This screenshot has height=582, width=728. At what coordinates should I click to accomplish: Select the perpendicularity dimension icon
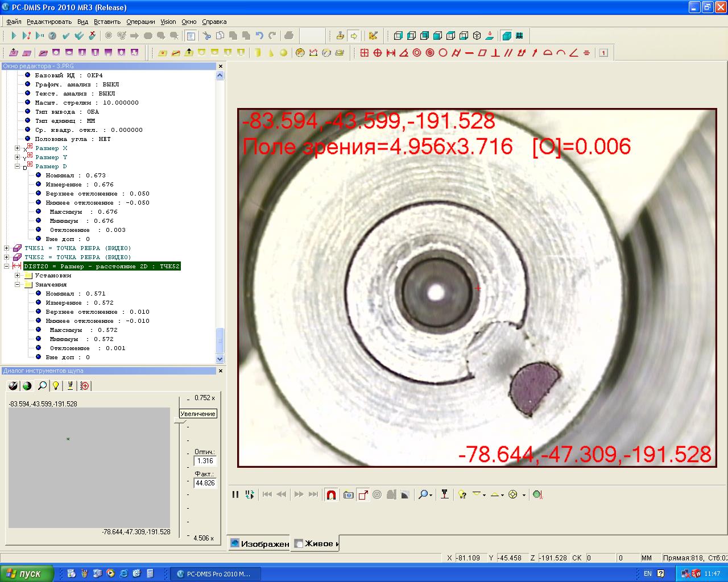coord(495,53)
